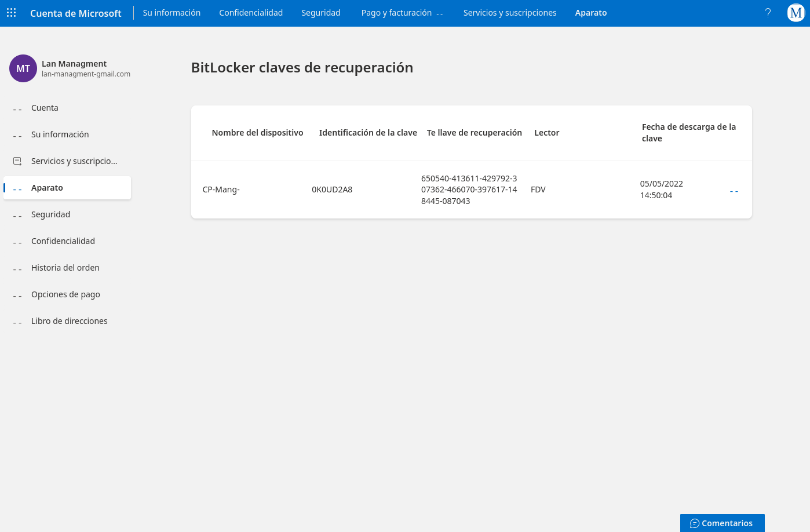Click the Nombre del dispositivo column header
This screenshot has width=810, height=532.
257,133
